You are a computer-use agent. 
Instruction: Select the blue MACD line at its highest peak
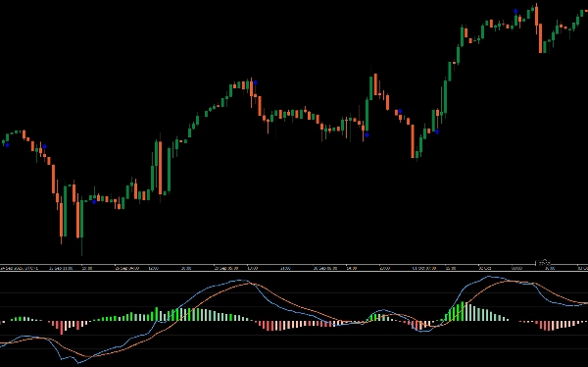click(489, 277)
